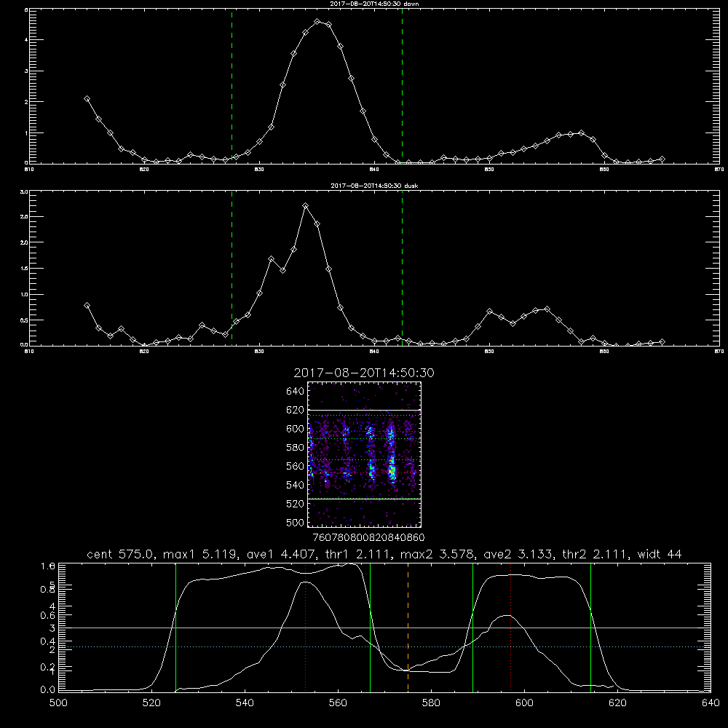Click the x-axis numbers under the spectral image

tap(368, 537)
